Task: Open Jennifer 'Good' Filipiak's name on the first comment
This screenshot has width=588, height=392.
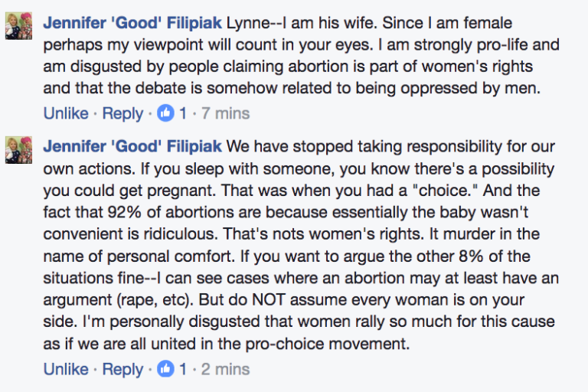Action: [x=132, y=23]
